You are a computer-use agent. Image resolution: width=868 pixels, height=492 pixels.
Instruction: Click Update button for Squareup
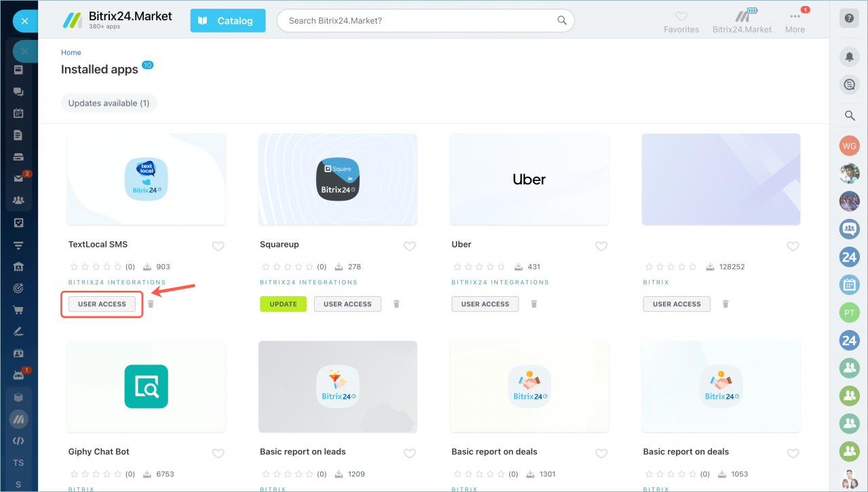pos(283,304)
